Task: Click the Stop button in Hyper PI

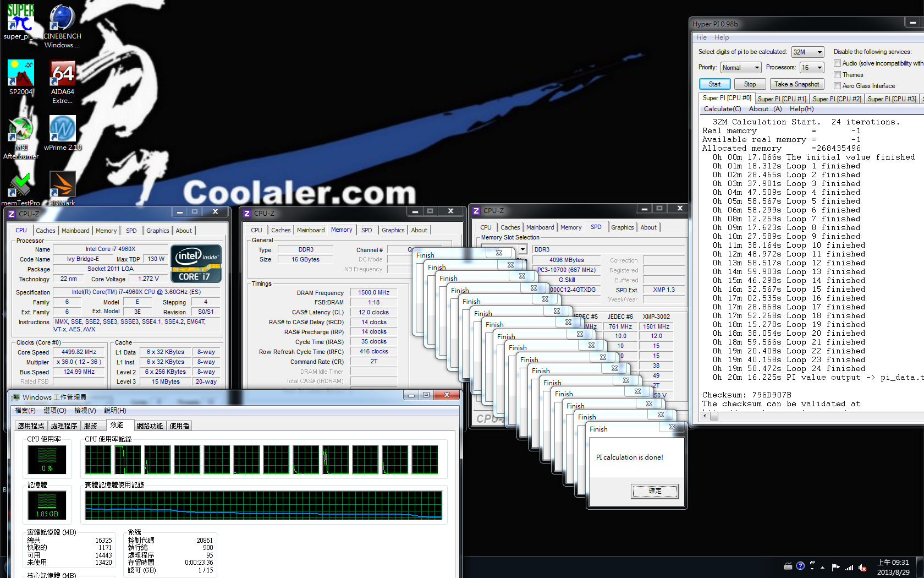Action: click(x=750, y=84)
